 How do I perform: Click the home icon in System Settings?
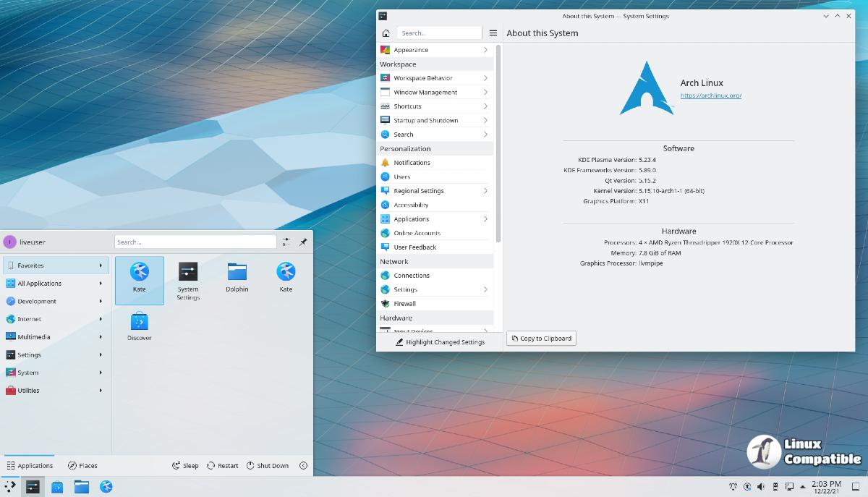point(386,33)
